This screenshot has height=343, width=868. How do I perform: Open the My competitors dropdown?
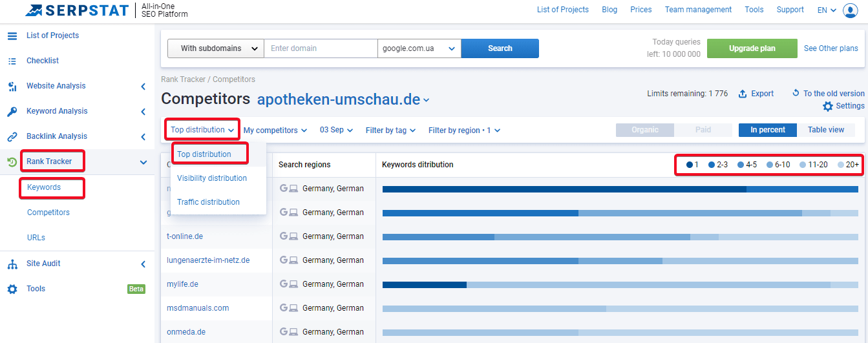275,130
